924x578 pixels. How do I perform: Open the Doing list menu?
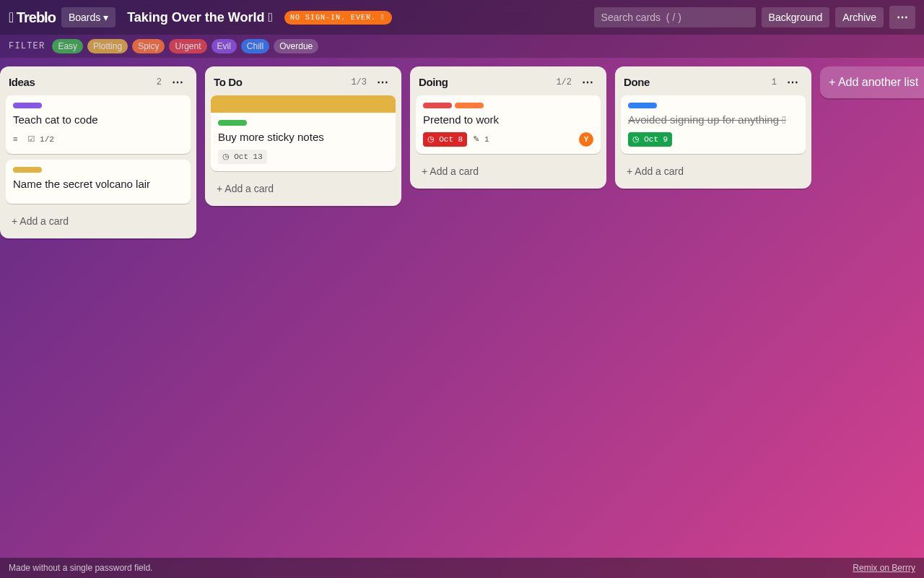588,82
